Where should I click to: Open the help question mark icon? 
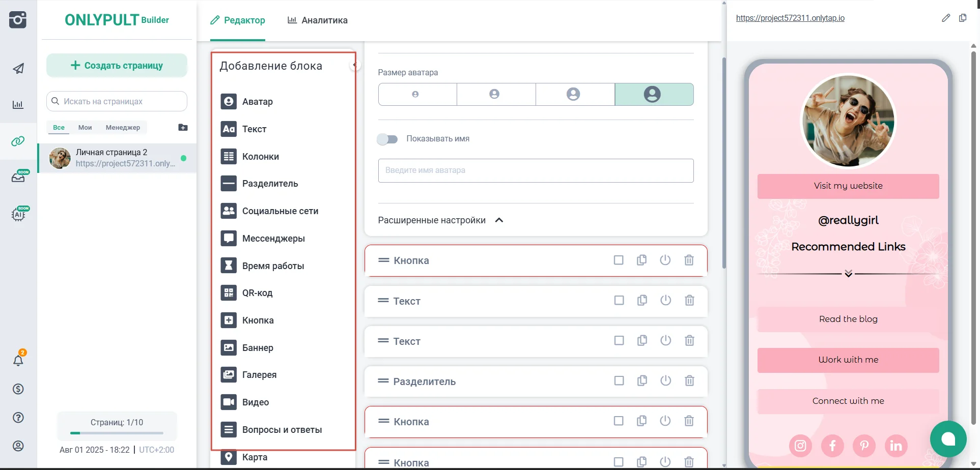18,418
